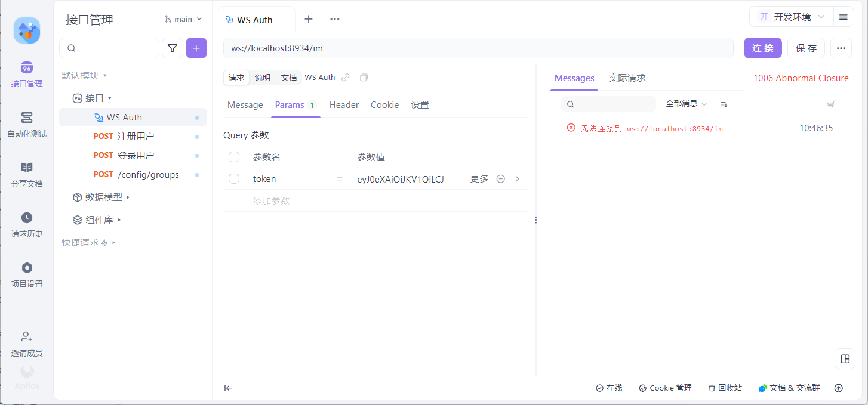Viewport: 868px width, 405px height.
Task: Clear messages with the broom icon
Action: tap(830, 104)
